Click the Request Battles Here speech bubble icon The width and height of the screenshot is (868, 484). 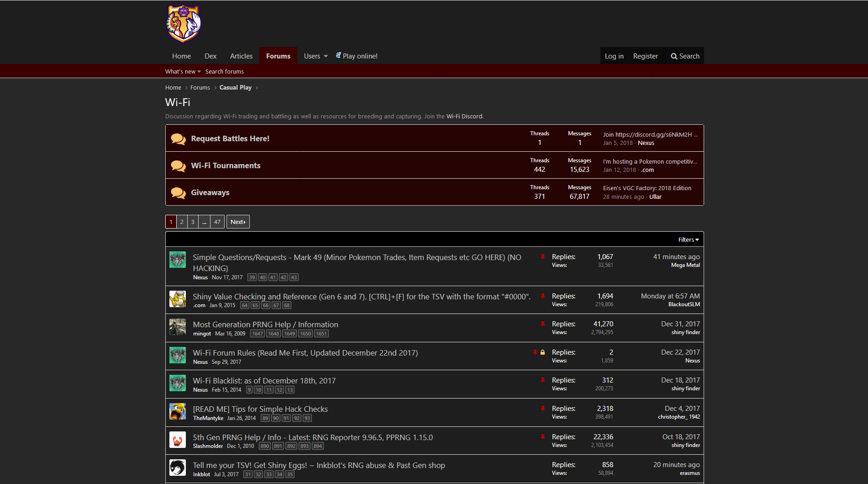tap(178, 139)
